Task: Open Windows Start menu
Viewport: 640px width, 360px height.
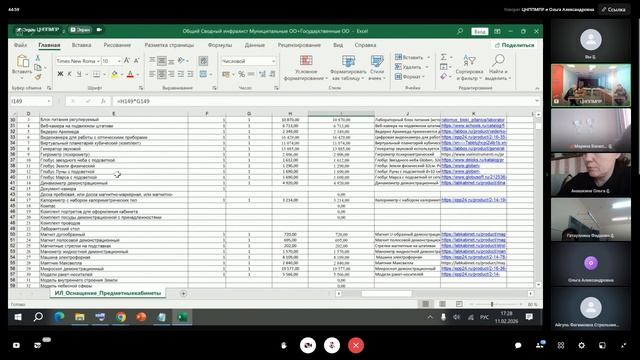Action: [x=18, y=317]
